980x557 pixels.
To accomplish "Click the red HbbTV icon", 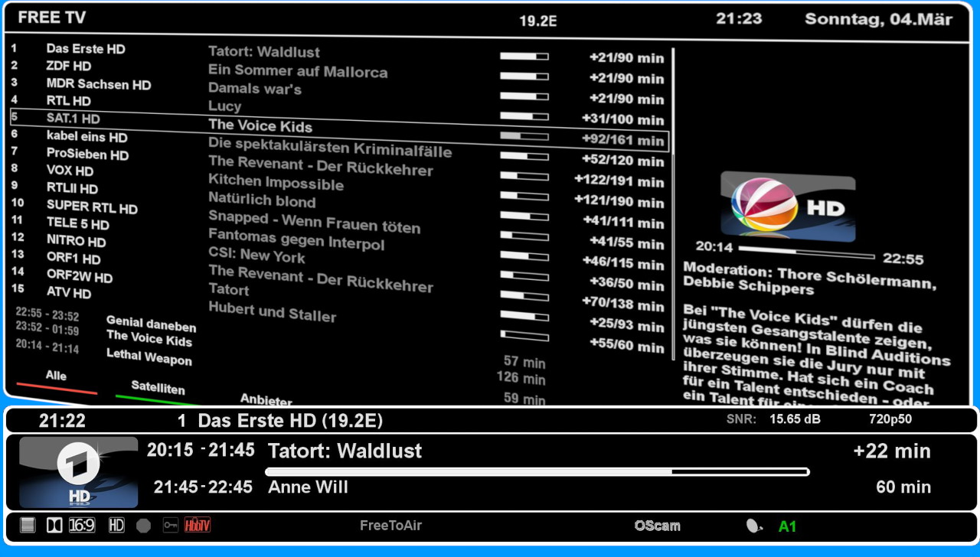I will [198, 526].
